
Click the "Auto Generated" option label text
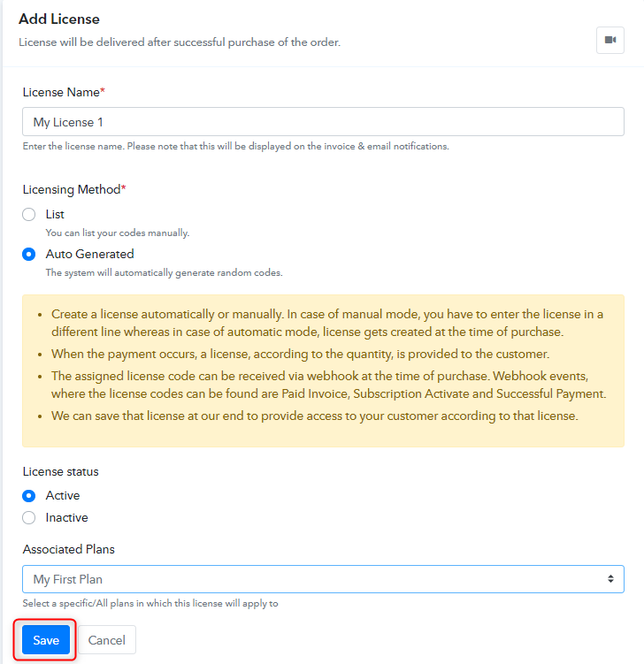point(90,254)
